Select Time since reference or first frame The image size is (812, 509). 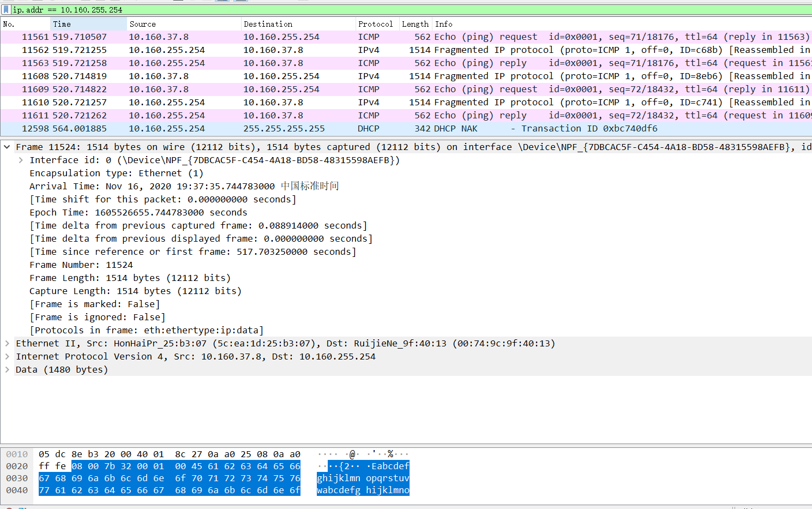click(193, 251)
